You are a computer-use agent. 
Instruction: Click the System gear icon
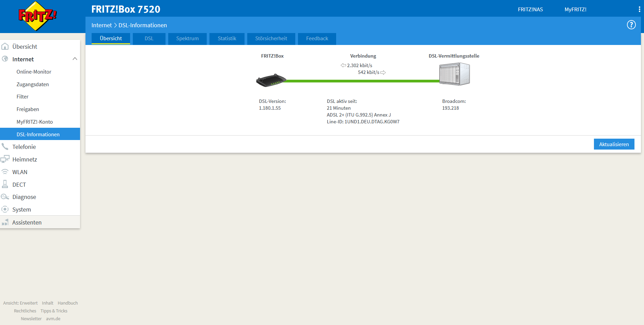point(5,209)
